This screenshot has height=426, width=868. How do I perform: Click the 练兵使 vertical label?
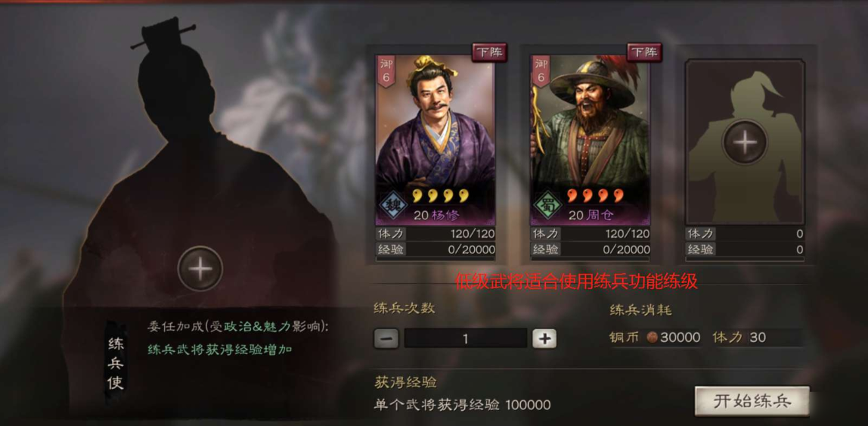(115, 363)
